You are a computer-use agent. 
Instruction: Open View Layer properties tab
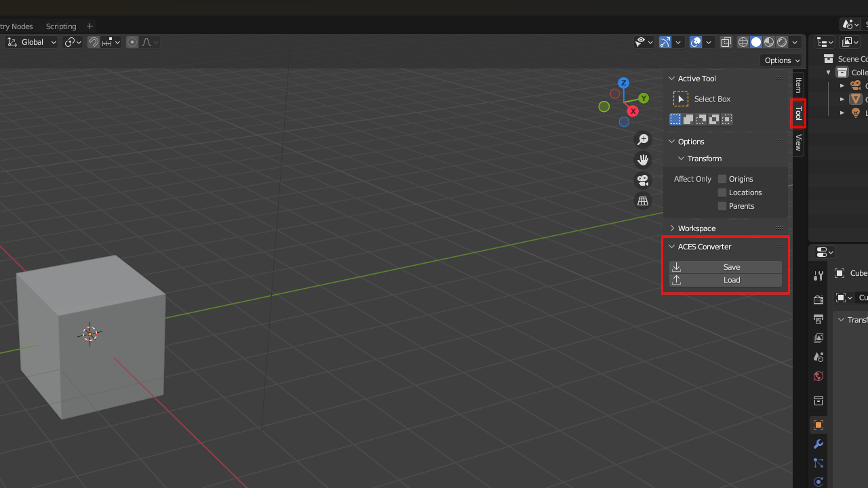coord(818,338)
